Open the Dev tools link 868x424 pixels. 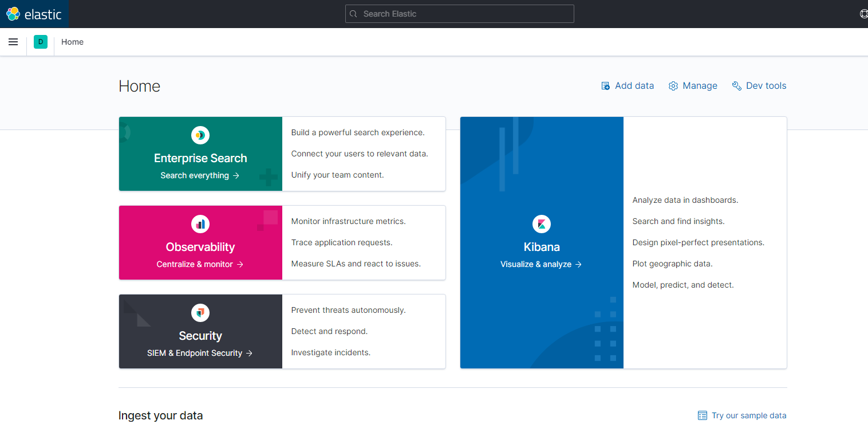click(759, 86)
